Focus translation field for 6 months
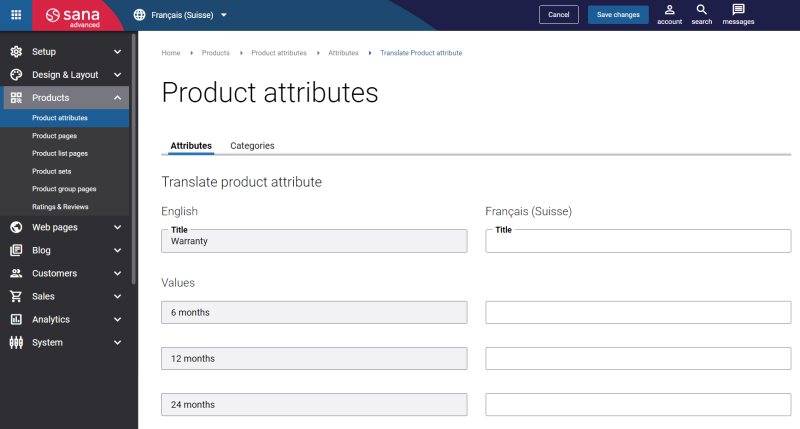Image resolution: width=800 pixels, height=429 pixels. pyautogui.click(x=638, y=312)
